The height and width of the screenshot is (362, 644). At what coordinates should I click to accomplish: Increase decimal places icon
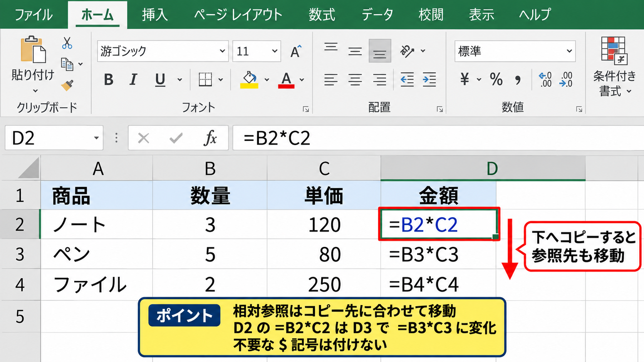coord(545,79)
